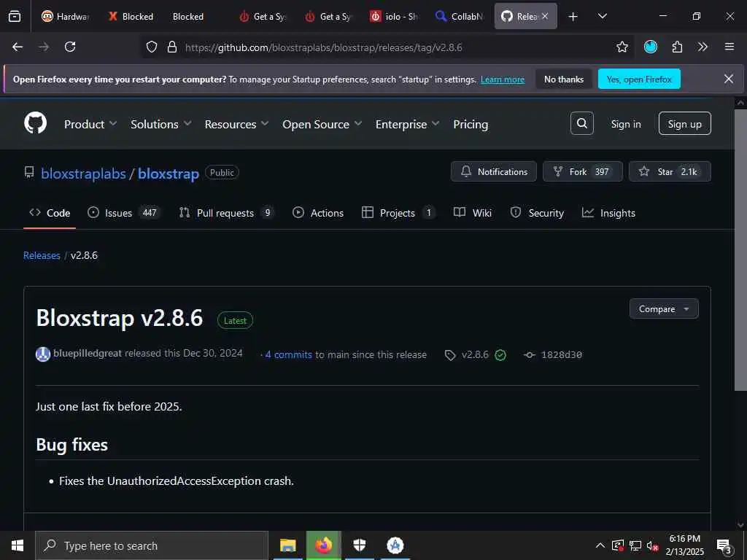Bookmark this page with the star icon
747x560 pixels.
(x=622, y=47)
